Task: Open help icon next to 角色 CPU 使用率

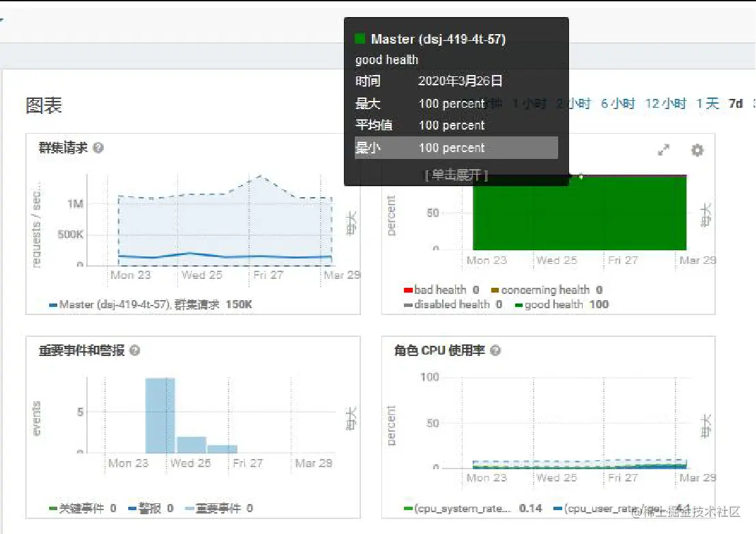Action: point(495,351)
